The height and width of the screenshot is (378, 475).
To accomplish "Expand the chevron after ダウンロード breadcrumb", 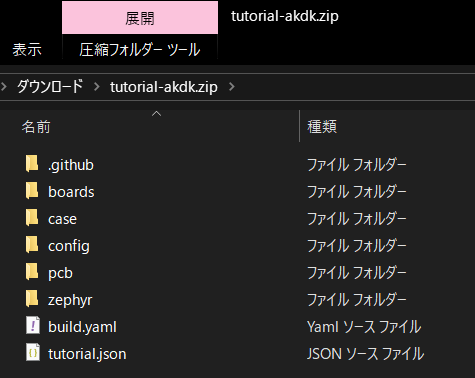I will [x=97, y=87].
